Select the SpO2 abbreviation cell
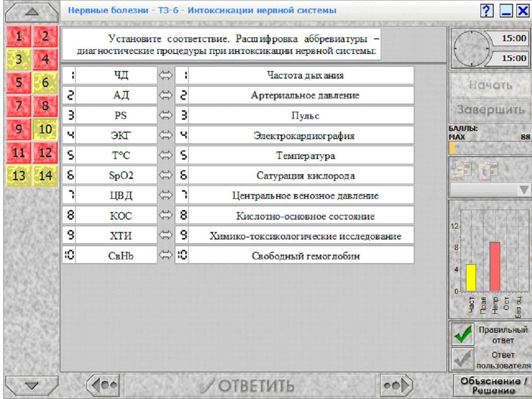This screenshot has width=532, height=399. coord(116,175)
